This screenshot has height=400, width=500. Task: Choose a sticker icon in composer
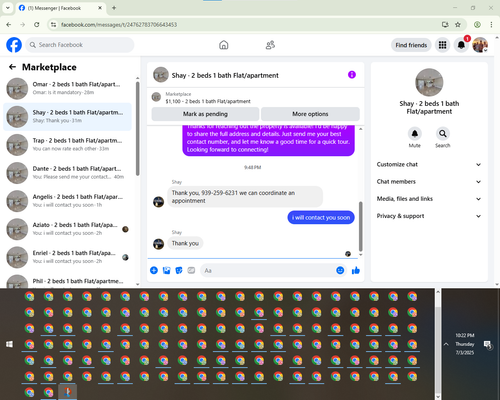tap(179, 270)
